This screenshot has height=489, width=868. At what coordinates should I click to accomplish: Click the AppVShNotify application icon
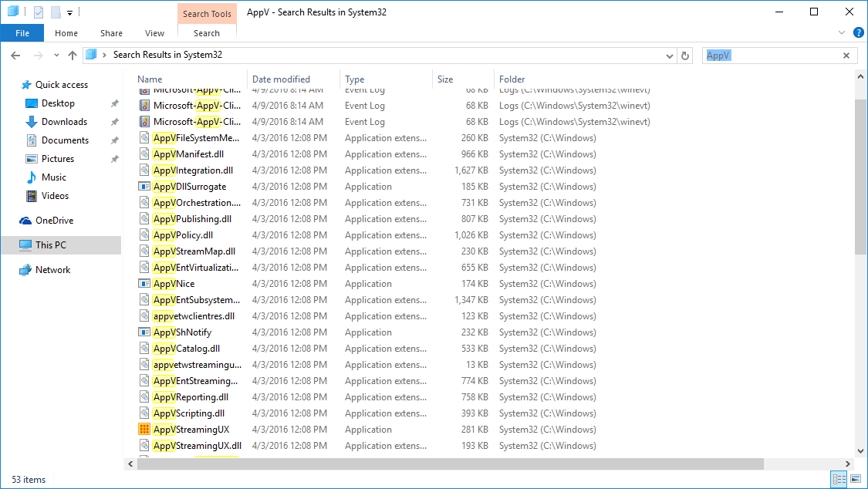click(x=144, y=332)
